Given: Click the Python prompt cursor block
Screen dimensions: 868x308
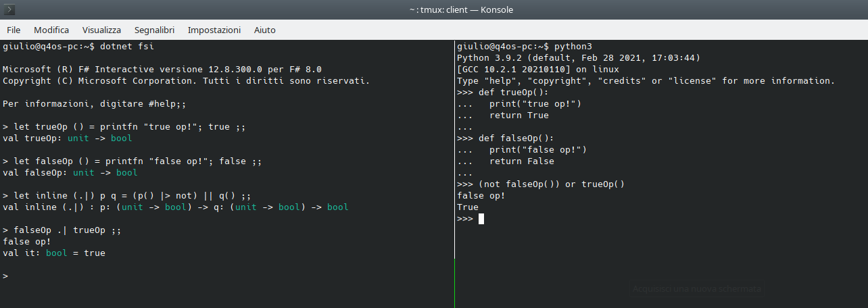Looking at the screenshot, I should (x=481, y=219).
